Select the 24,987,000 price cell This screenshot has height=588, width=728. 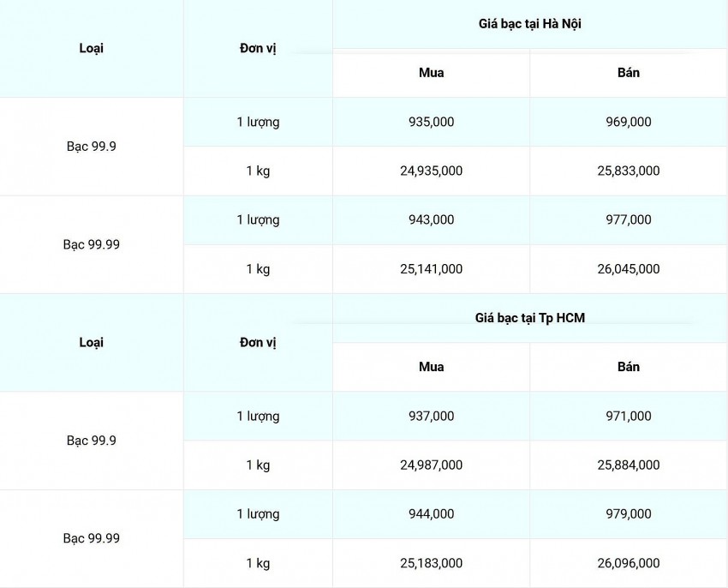(x=432, y=465)
